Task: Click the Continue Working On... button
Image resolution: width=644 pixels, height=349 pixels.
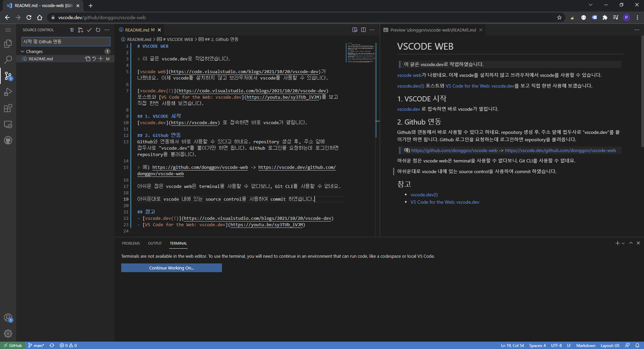Action: coord(172,268)
